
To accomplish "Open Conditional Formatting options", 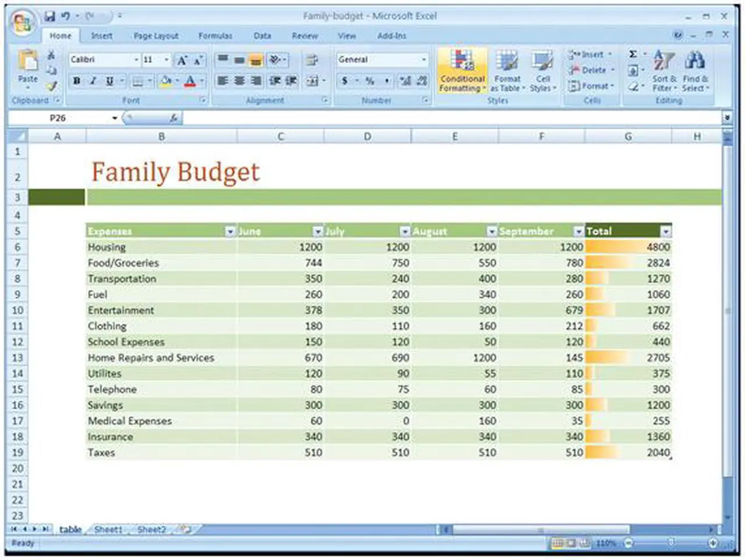I will tap(462, 71).
